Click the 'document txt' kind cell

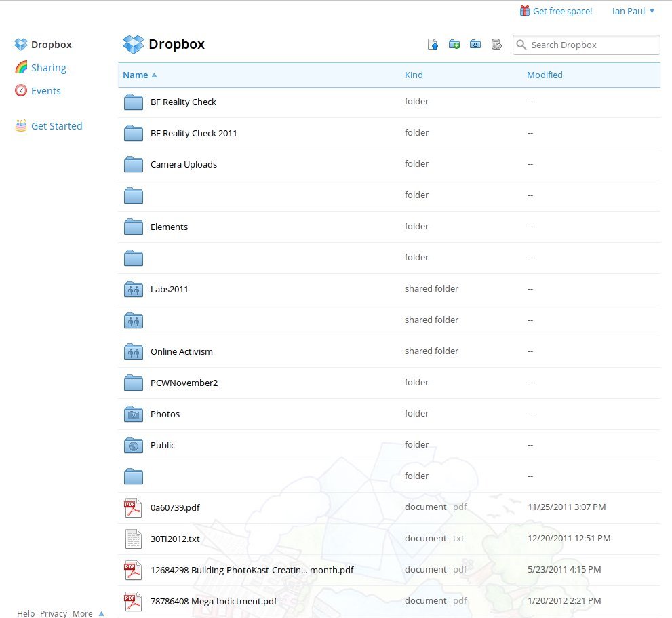click(435, 538)
